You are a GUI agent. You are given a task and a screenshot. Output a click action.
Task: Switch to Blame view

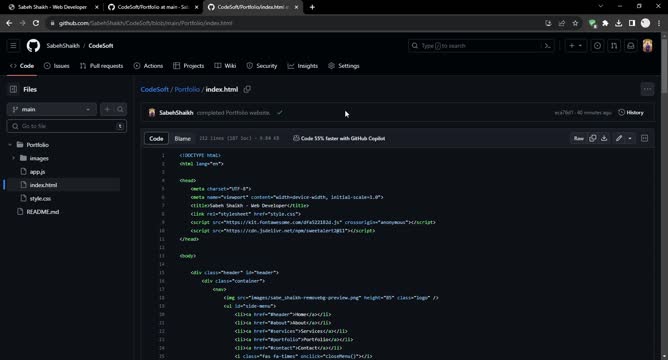(x=182, y=138)
